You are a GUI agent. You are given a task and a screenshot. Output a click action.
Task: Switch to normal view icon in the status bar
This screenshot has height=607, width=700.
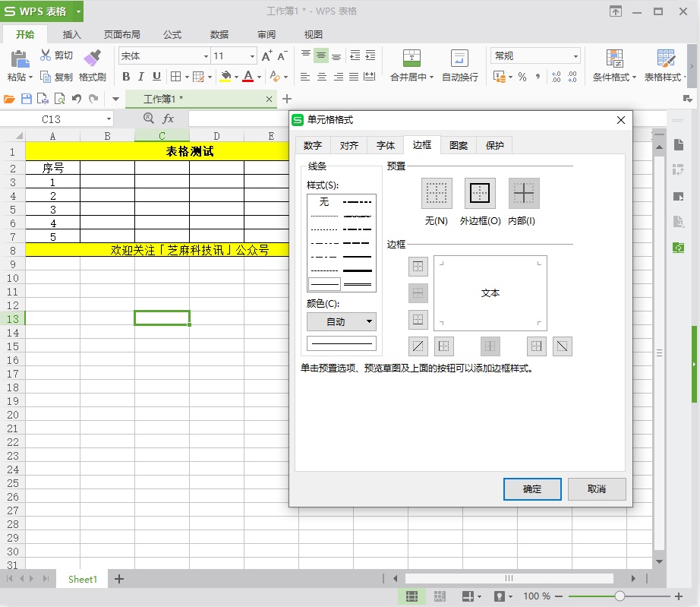point(411,596)
